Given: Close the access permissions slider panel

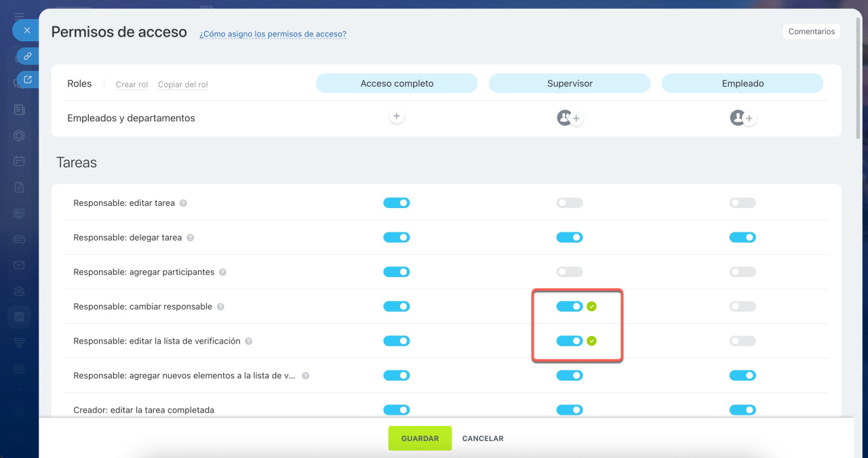Looking at the screenshot, I should 26,30.
